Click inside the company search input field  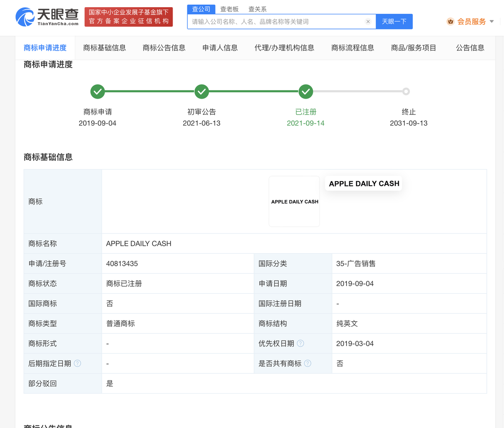point(277,21)
